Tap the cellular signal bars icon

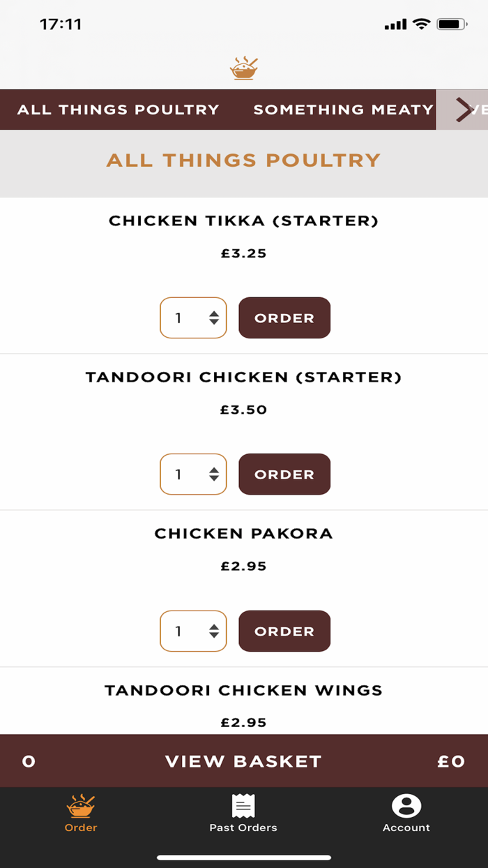coord(395,25)
